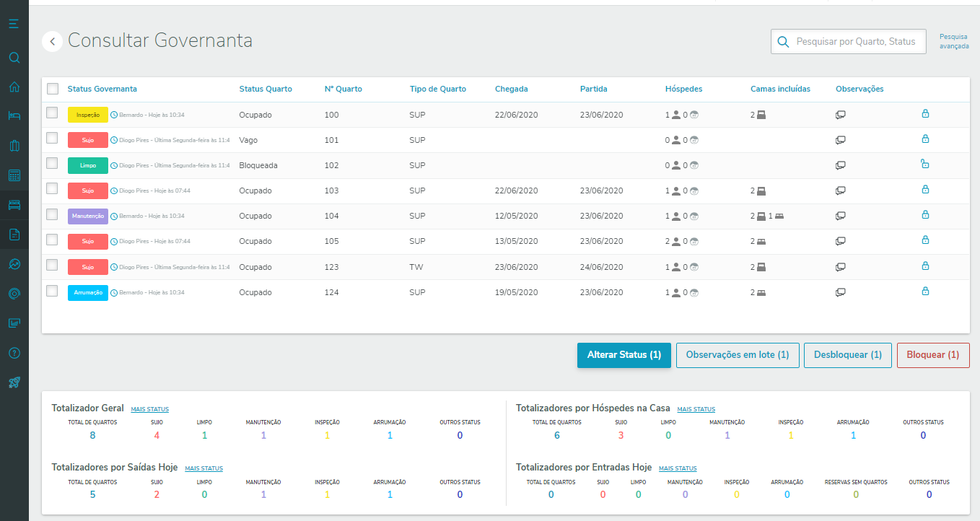Check the checkbox for room 101 row
The width and height of the screenshot is (980, 521).
[x=52, y=138]
